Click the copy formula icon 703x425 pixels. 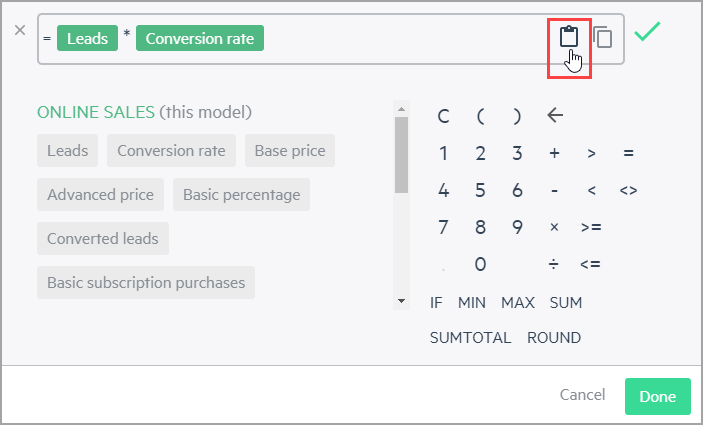[603, 37]
